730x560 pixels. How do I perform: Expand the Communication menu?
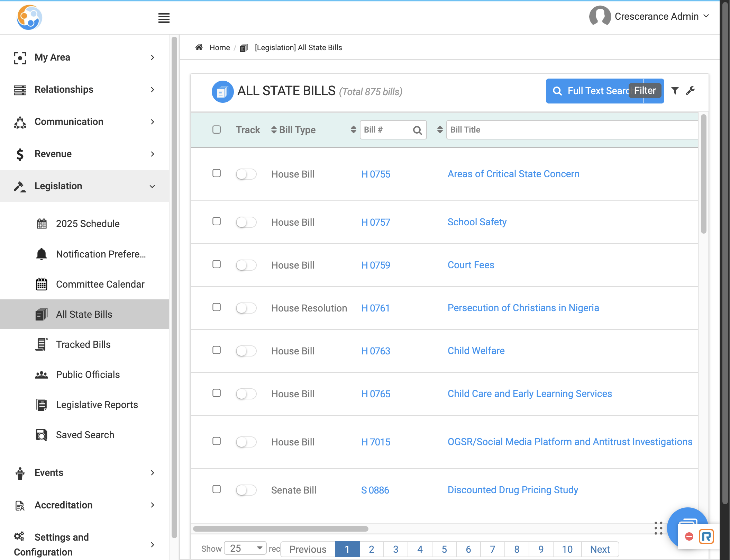pyautogui.click(x=84, y=122)
